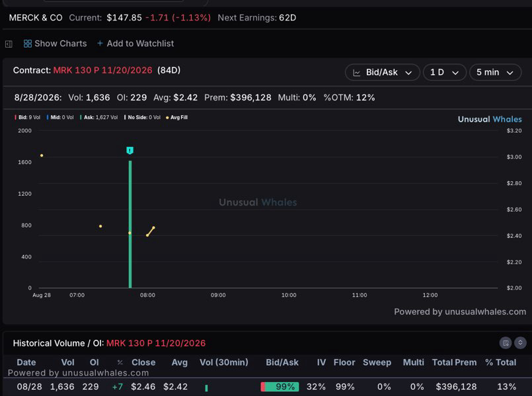Screen dimensions: 532x396
Task: Sort by the Vol column header
Action: coord(68,362)
